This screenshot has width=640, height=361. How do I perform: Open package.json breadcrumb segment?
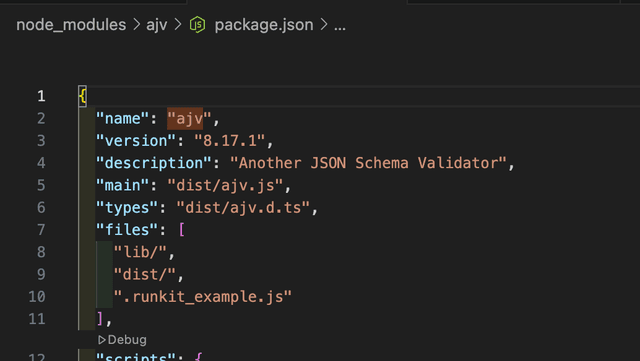coord(264,25)
